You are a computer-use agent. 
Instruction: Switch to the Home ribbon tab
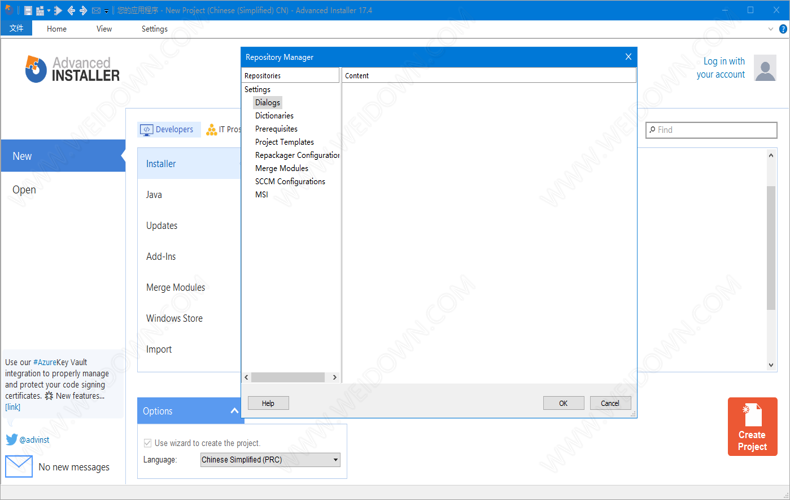click(x=56, y=29)
